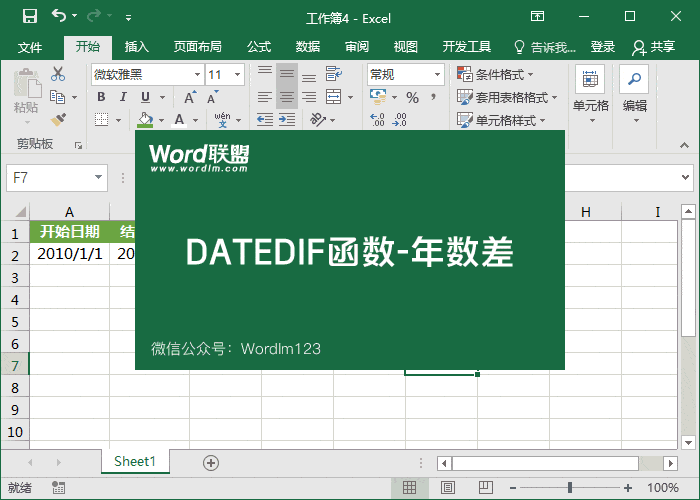Click the fill color bucket icon

click(x=146, y=119)
